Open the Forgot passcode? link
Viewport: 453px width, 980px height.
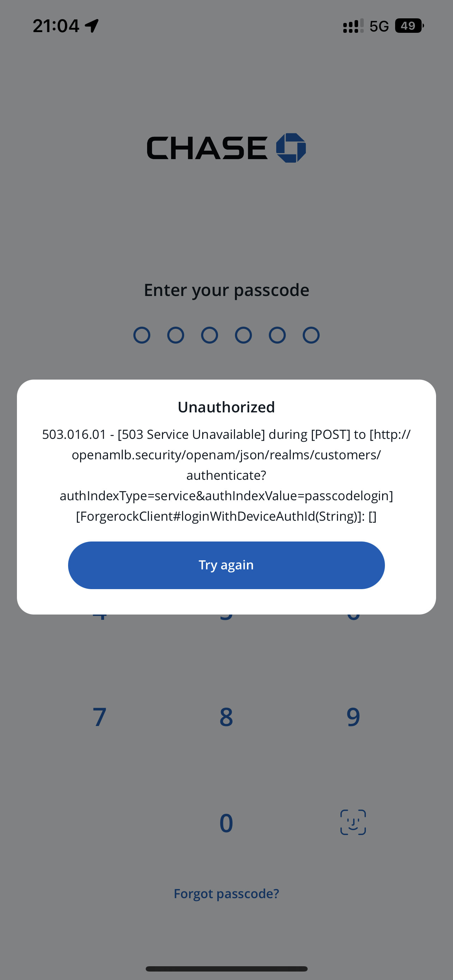(x=226, y=893)
